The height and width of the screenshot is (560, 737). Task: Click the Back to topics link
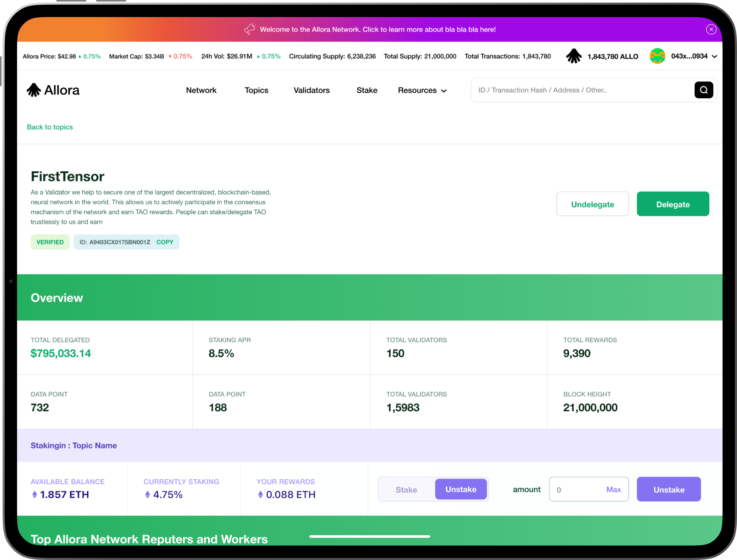tap(50, 127)
